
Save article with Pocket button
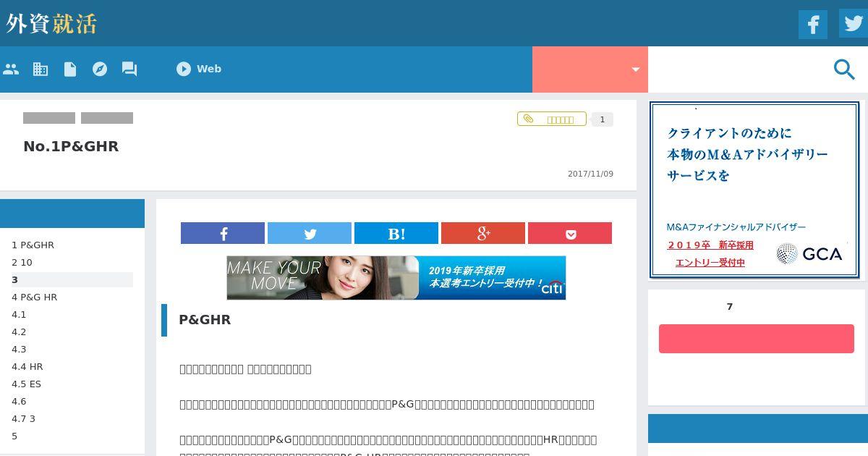point(570,233)
